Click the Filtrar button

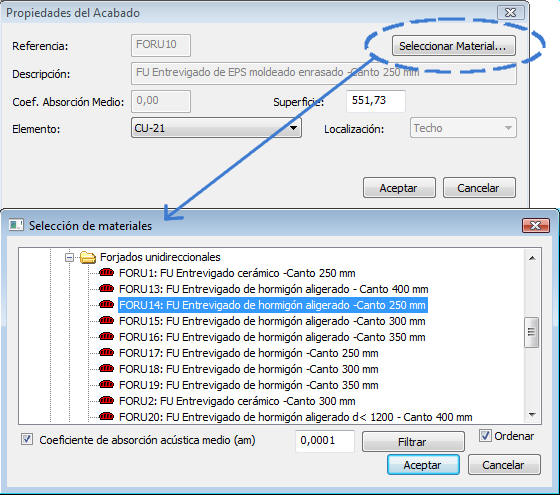(413, 441)
